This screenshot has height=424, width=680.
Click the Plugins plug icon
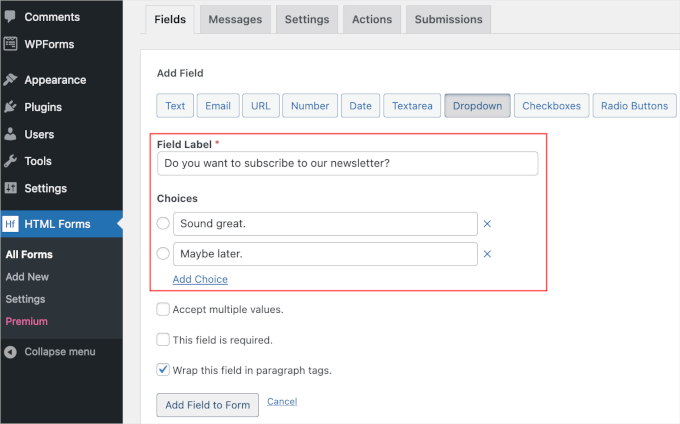coord(10,107)
